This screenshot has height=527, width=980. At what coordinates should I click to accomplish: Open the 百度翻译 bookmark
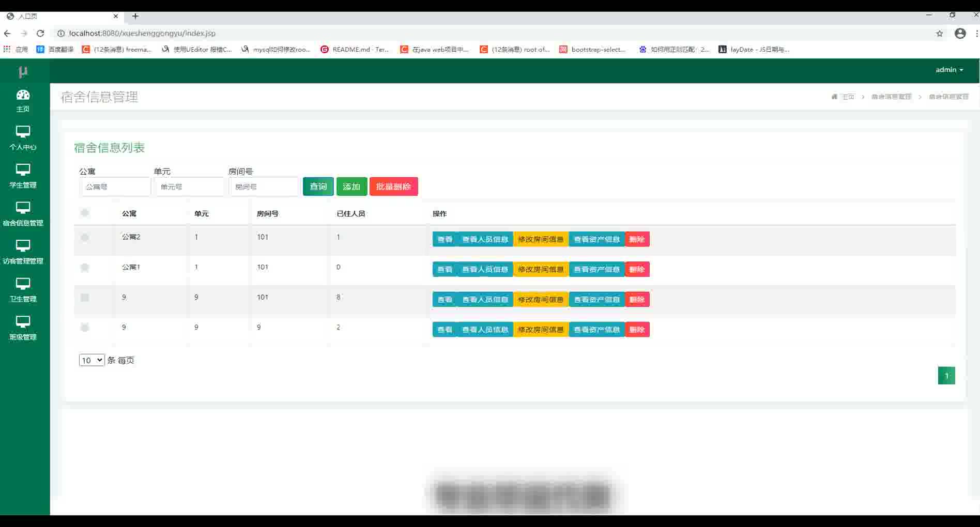coord(55,49)
